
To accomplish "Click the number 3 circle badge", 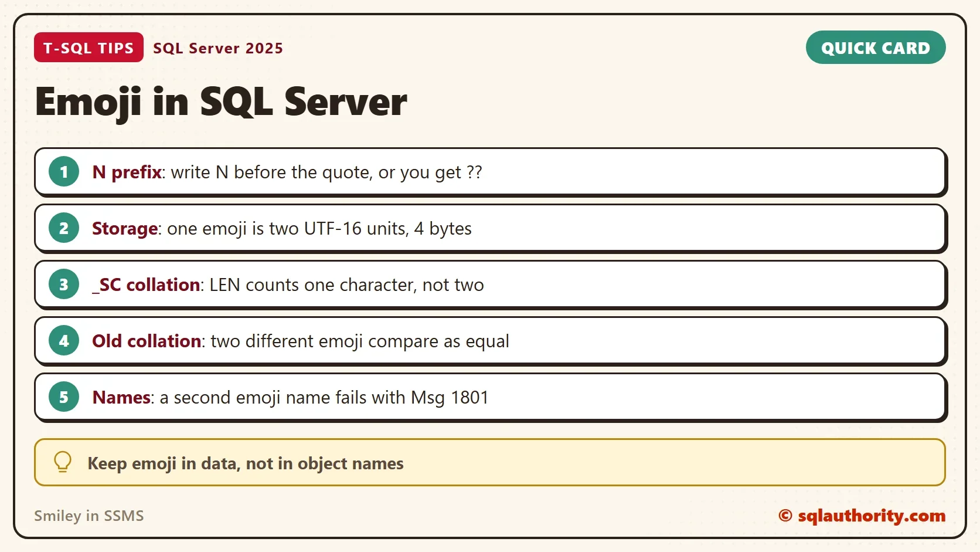I will tap(64, 285).
